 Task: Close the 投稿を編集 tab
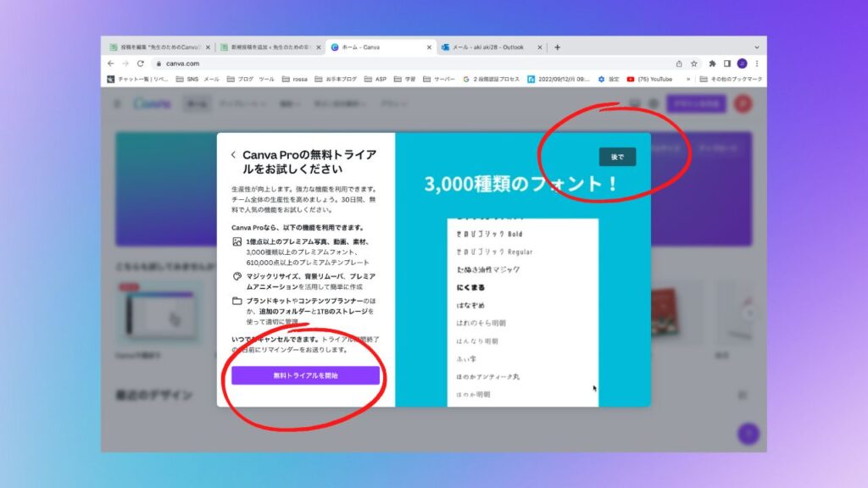[x=208, y=47]
